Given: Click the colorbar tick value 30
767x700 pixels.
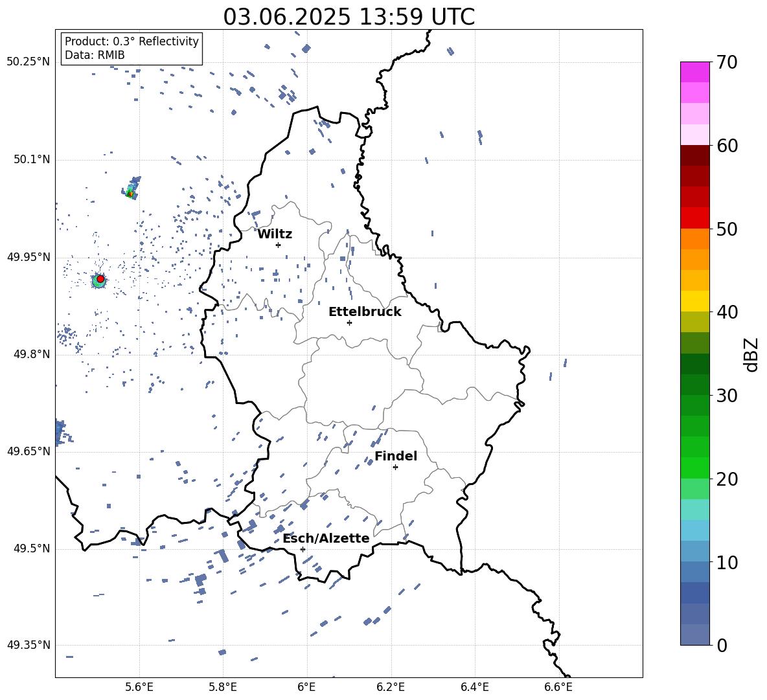Looking at the screenshot, I should [727, 396].
